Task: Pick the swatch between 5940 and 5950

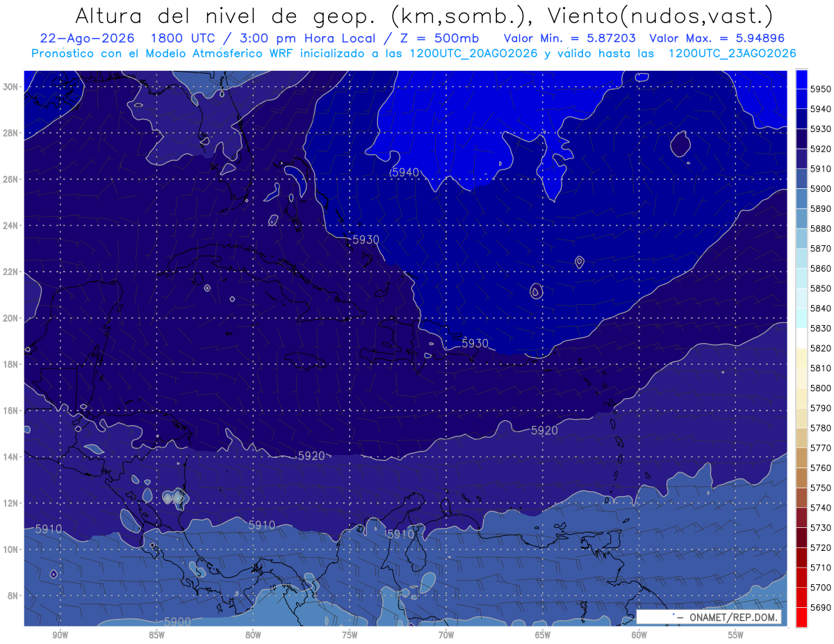Action: pyautogui.click(x=801, y=99)
